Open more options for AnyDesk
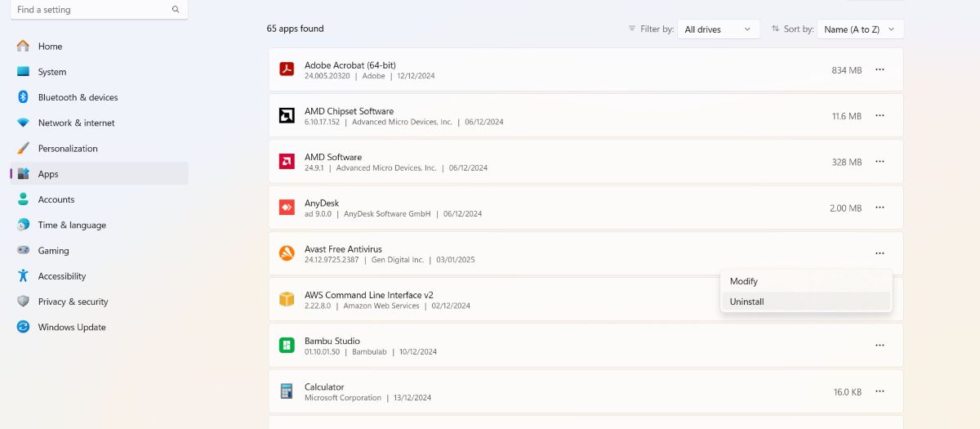This screenshot has width=980, height=429. click(x=880, y=208)
